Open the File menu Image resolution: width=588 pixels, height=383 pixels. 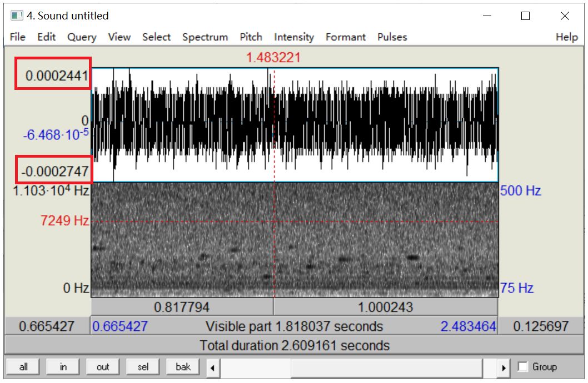point(18,37)
